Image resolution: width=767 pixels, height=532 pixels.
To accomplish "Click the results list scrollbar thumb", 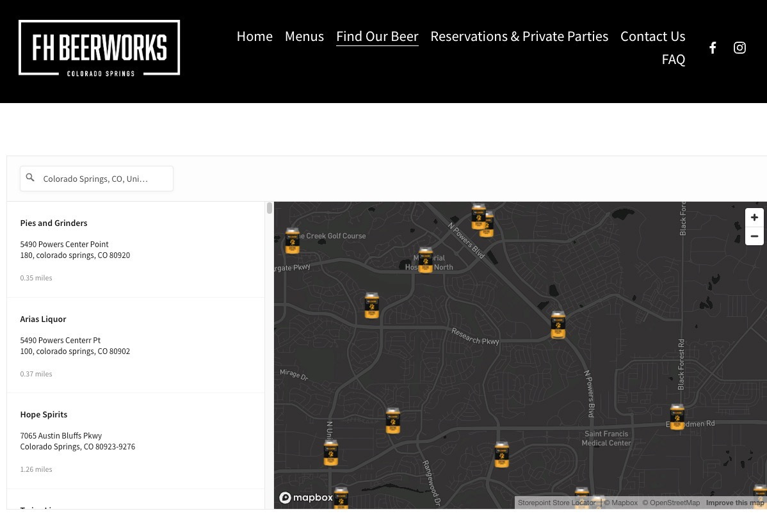I will [270, 208].
